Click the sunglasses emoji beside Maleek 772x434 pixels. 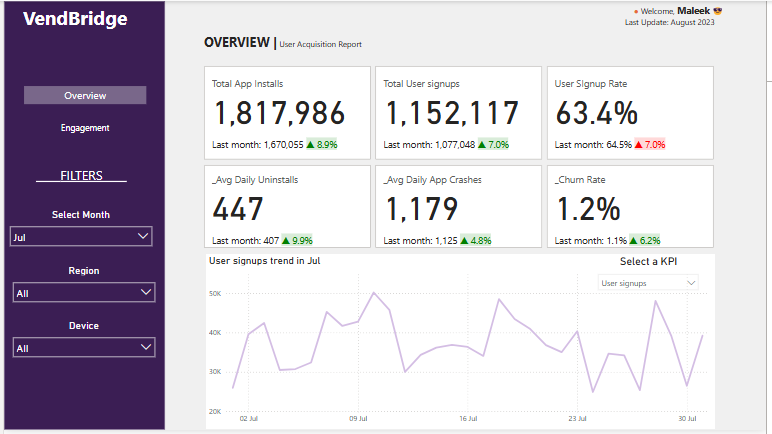click(x=717, y=11)
